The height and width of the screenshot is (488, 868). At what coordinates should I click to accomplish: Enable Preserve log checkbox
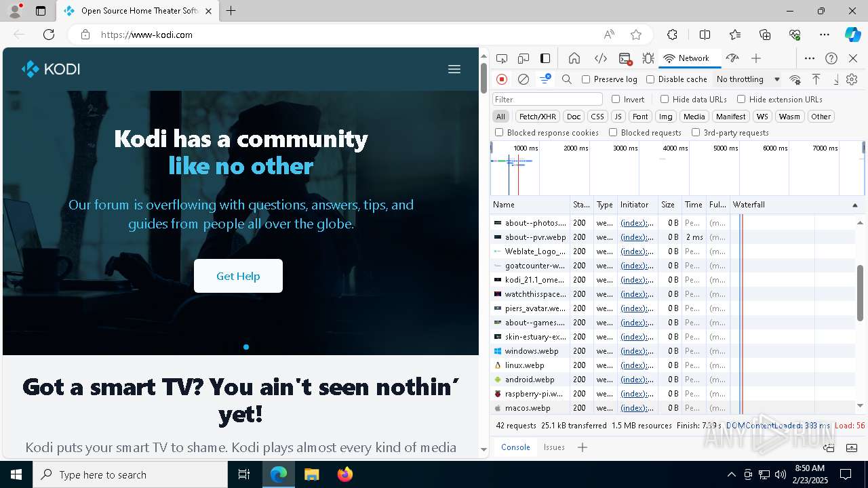pyautogui.click(x=586, y=79)
